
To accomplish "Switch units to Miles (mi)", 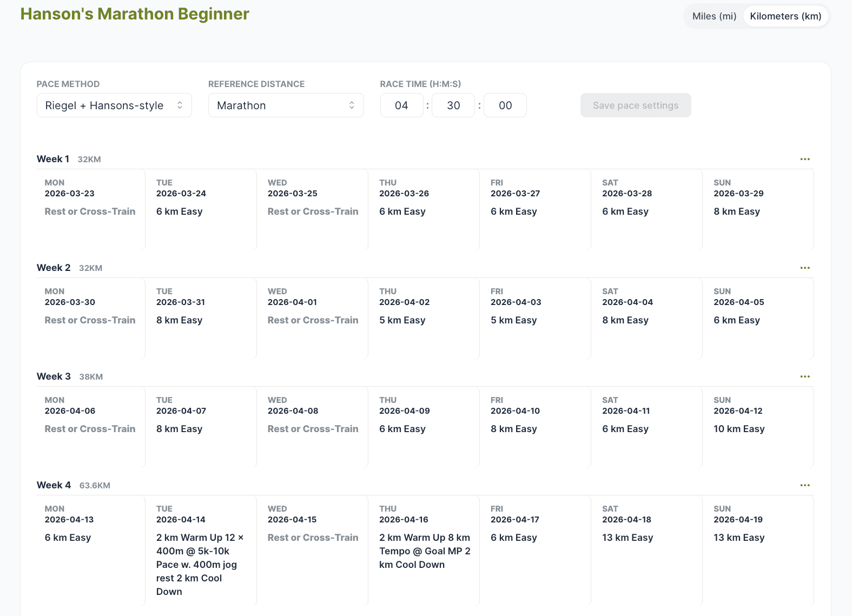I will (714, 16).
